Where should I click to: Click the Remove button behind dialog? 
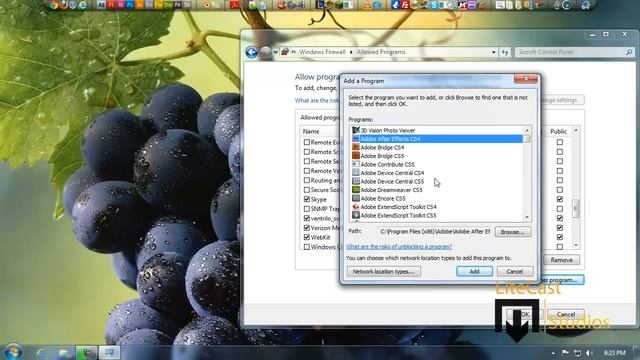[x=561, y=260]
